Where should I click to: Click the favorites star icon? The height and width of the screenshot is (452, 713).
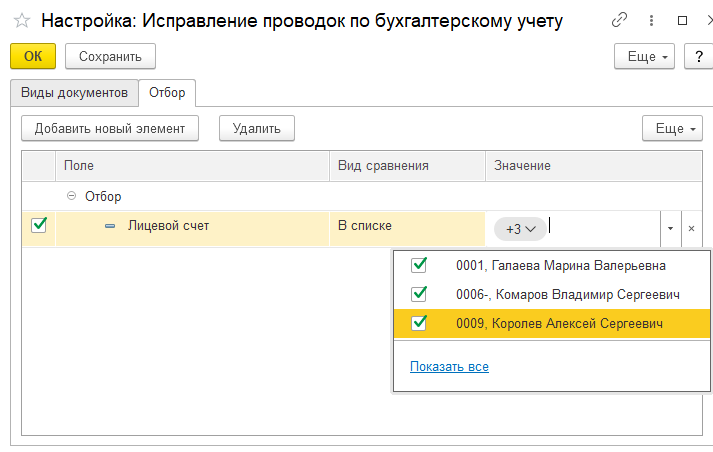21,20
